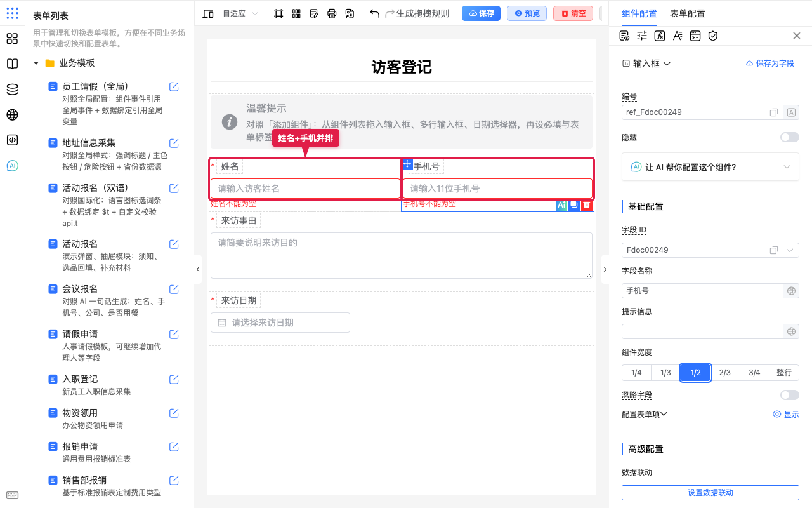The height and width of the screenshot is (508, 812).
Task: Collapse the 业务模板 folder
Action: 36,63
